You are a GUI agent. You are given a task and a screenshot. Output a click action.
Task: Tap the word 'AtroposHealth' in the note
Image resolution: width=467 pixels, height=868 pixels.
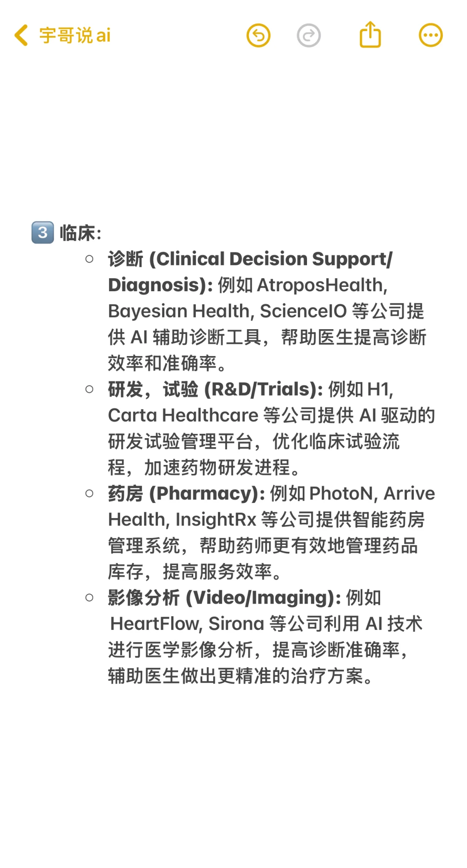[x=320, y=285]
